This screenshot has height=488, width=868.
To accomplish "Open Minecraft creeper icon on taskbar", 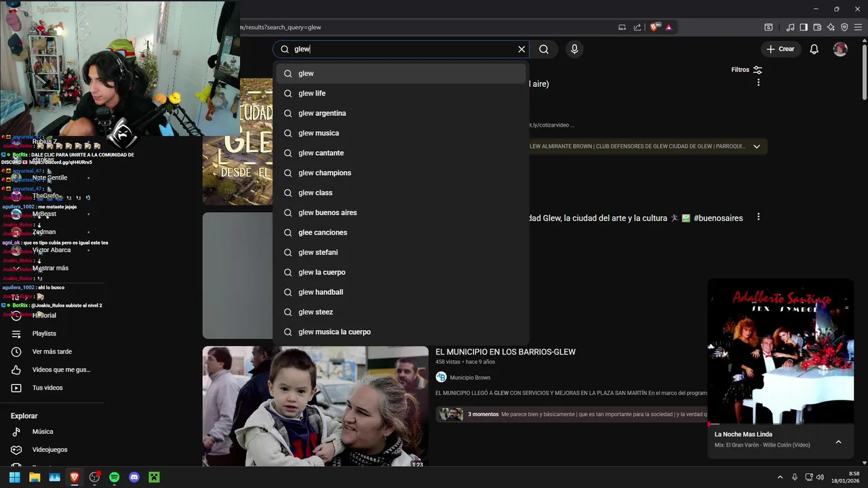I will click(x=154, y=477).
